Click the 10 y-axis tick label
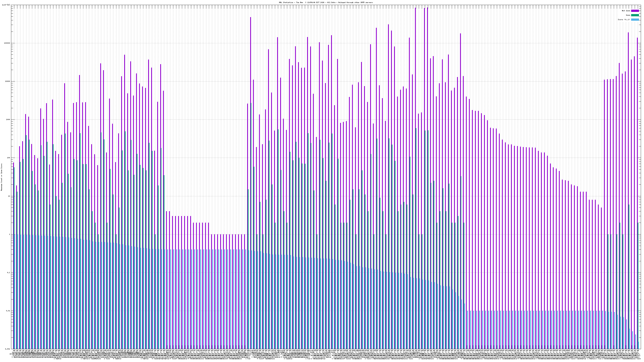 (9, 196)
